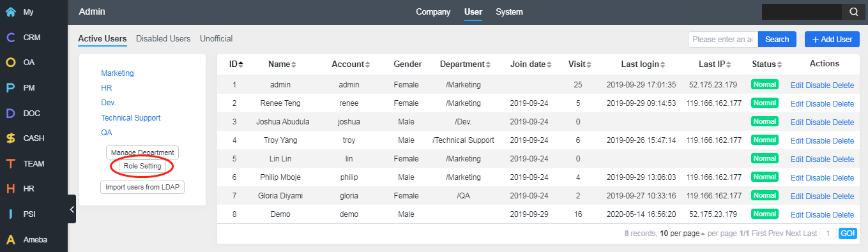The image size is (868, 252).
Task: Open the TEAM app icon
Action: pyautogui.click(x=11, y=164)
